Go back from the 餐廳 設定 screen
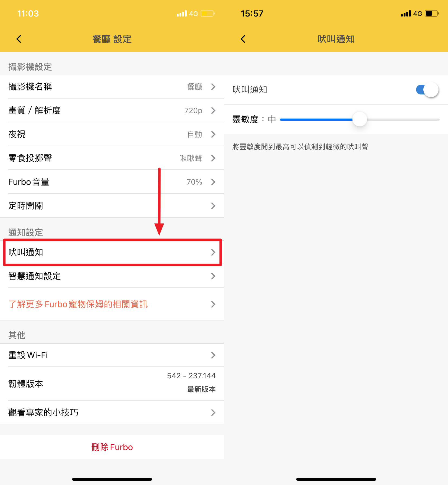The image size is (448, 485). [x=19, y=39]
